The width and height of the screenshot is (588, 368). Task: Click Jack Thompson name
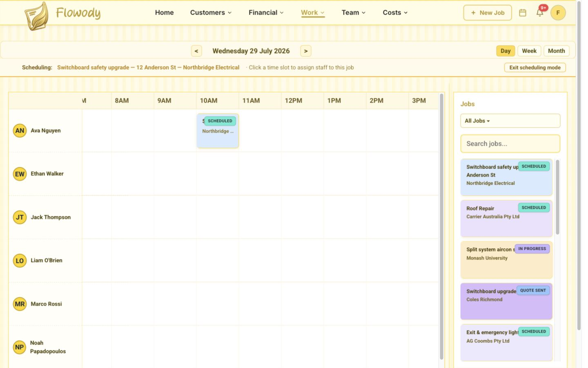coord(51,217)
